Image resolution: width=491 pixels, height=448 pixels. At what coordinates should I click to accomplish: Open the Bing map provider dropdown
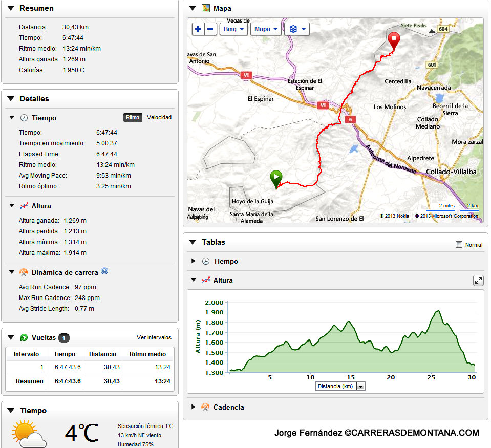[233, 29]
